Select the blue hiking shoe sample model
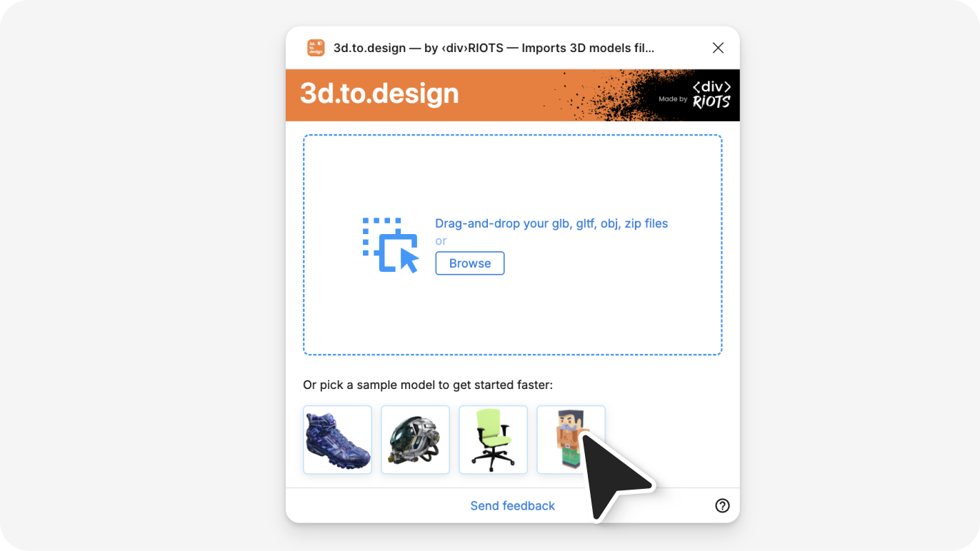 pos(337,440)
